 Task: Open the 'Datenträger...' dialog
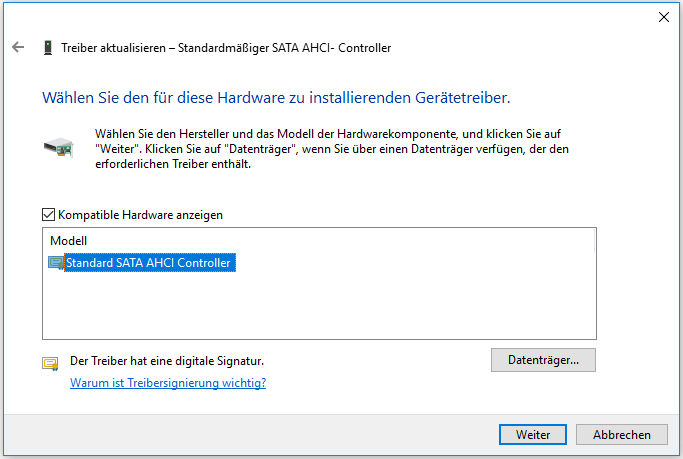point(543,359)
